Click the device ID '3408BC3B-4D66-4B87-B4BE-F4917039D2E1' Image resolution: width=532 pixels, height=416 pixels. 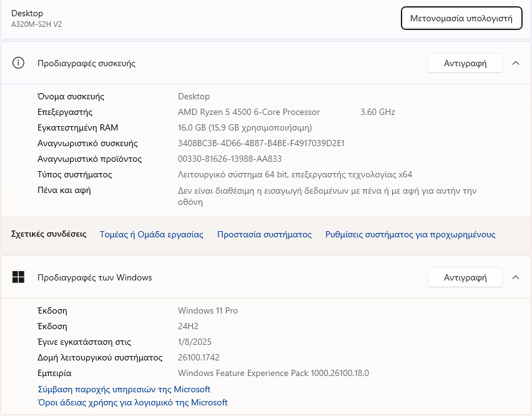point(261,143)
